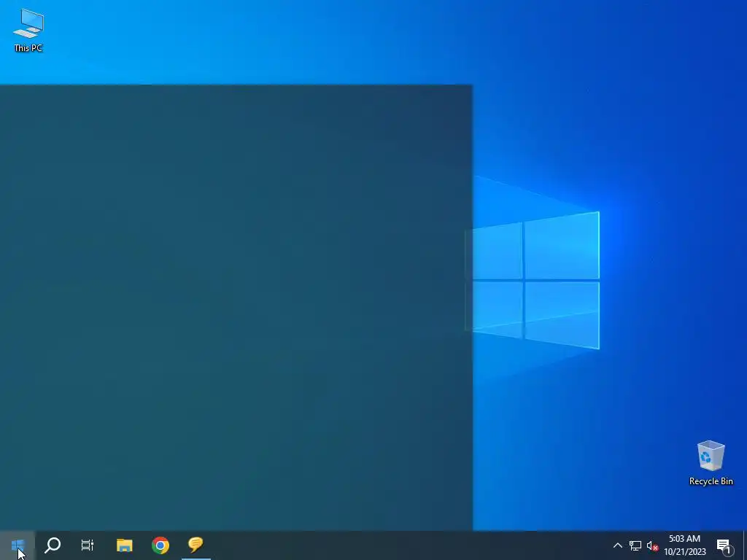Click the Show desktop strip
Image resolution: width=747 pixels, height=560 pixels.
click(x=745, y=545)
